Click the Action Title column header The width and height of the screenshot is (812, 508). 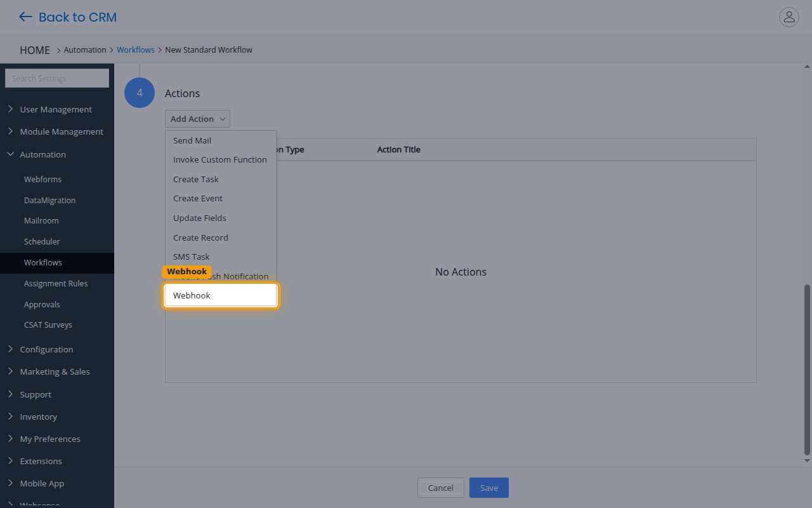pos(398,150)
